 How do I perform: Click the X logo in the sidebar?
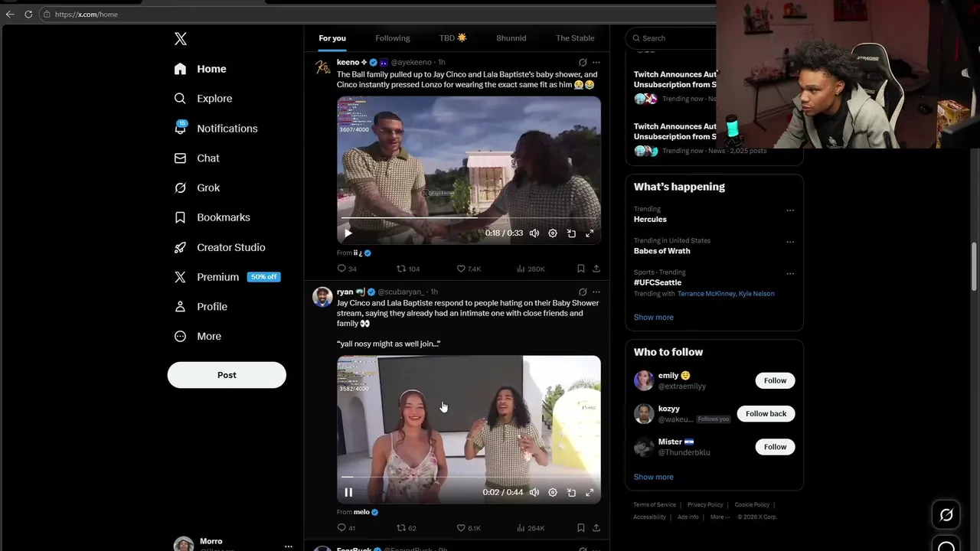180,39
